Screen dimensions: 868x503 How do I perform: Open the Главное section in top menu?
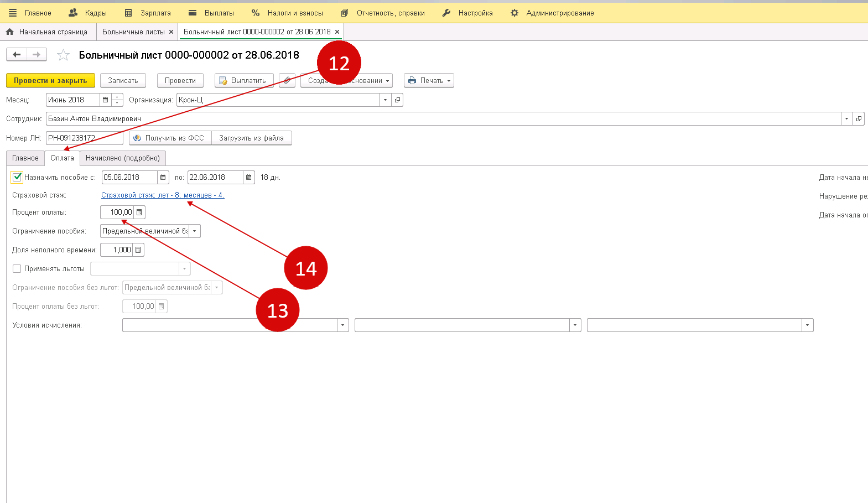pos(38,13)
